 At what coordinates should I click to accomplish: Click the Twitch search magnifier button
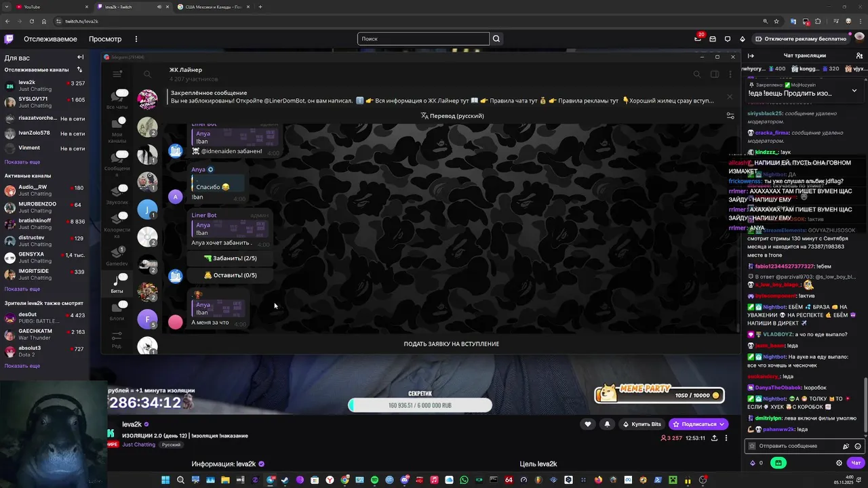496,39
